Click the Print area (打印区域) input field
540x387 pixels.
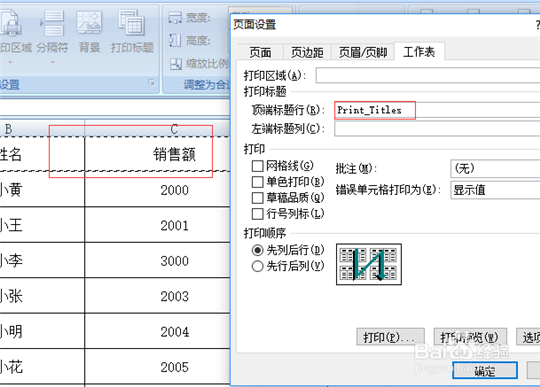(x=428, y=75)
